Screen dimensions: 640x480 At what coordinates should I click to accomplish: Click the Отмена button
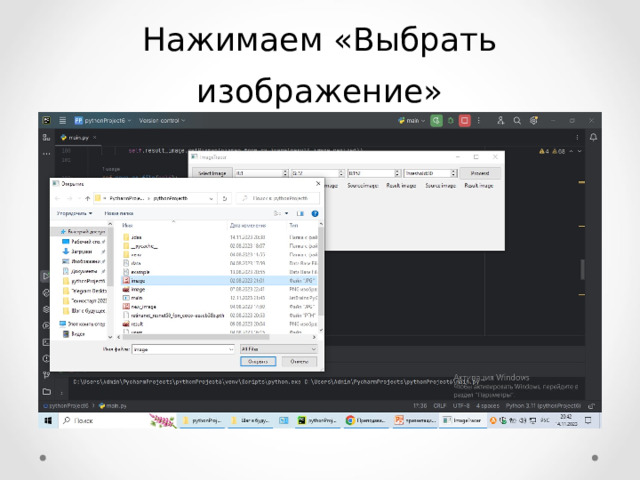(299, 362)
